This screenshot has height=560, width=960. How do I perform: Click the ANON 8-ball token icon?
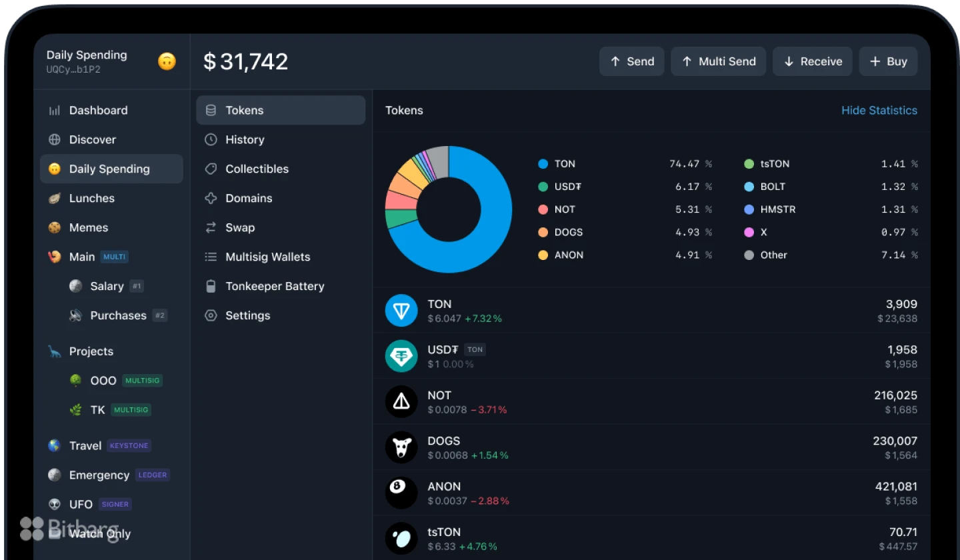click(x=401, y=493)
